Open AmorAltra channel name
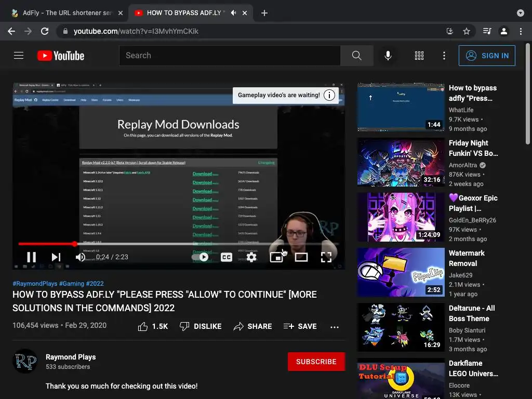532x399 pixels. tap(463, 165)
